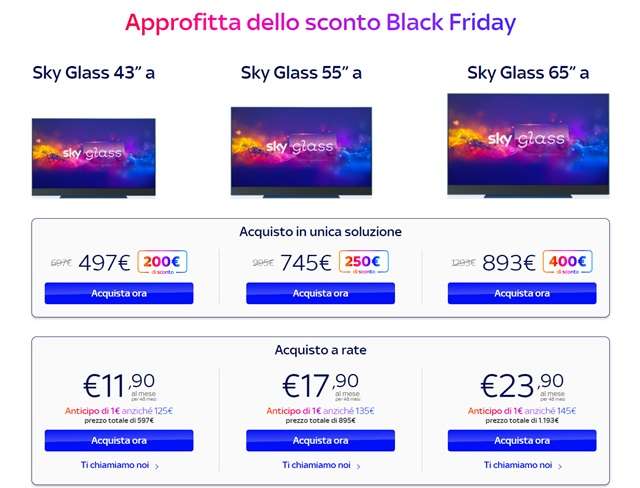This screenshot has width=640, height=488.
Task: Open Ti chiamiamo noi under €23,90 plan
Action: [518, 465]
